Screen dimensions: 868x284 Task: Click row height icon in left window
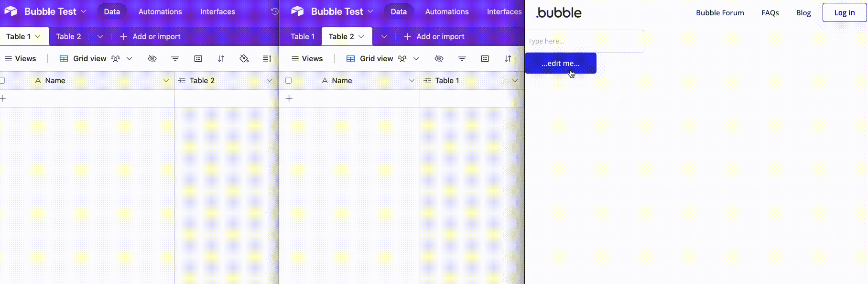point(267,58)
